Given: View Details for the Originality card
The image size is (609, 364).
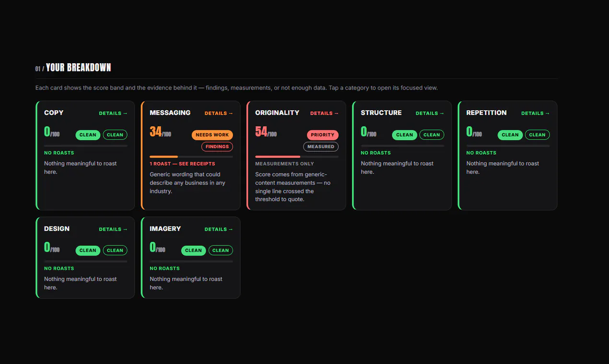Looking at the screenshot, I should [x=324, y=114].
